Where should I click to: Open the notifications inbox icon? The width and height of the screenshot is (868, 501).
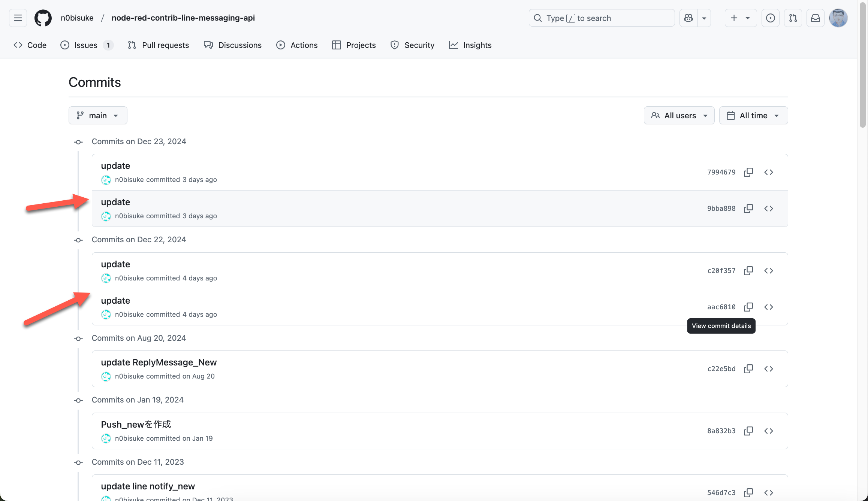click(815, 18)
